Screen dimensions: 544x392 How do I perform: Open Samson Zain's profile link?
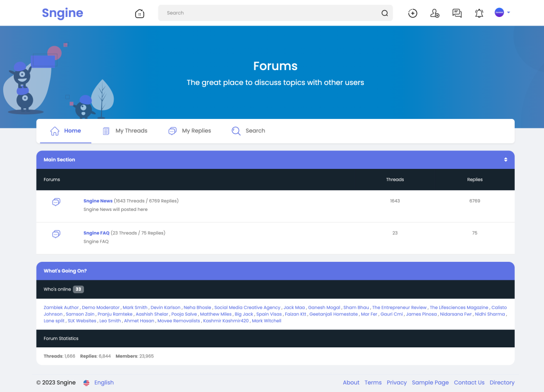point(80,314)
